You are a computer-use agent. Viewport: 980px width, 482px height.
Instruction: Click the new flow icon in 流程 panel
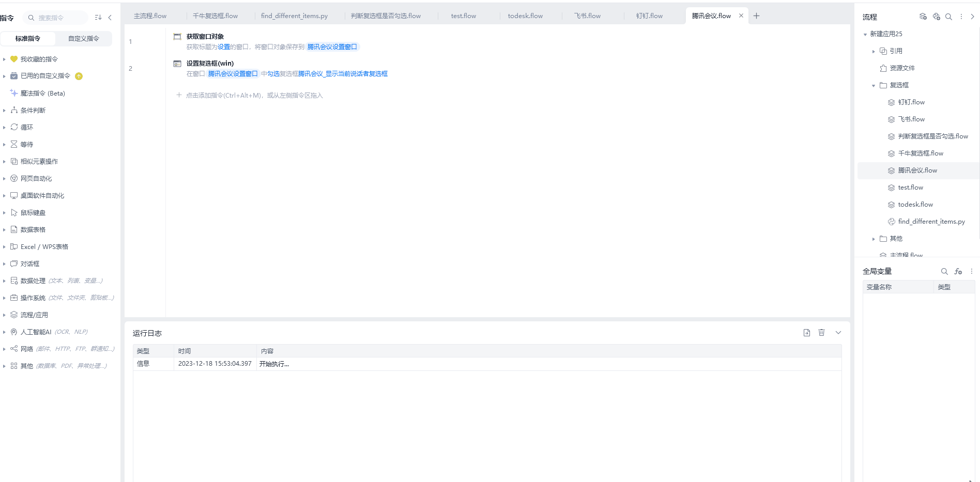tap(923, 17)
